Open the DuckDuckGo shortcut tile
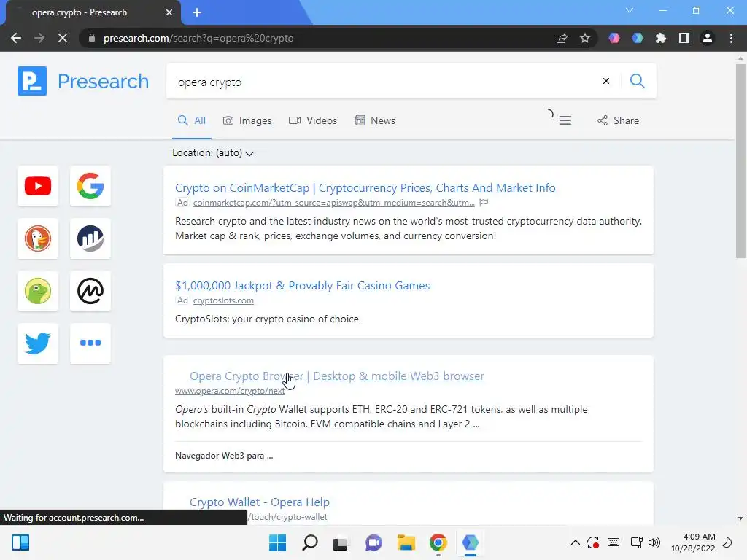Screen dimensions: 747x560 38,238
